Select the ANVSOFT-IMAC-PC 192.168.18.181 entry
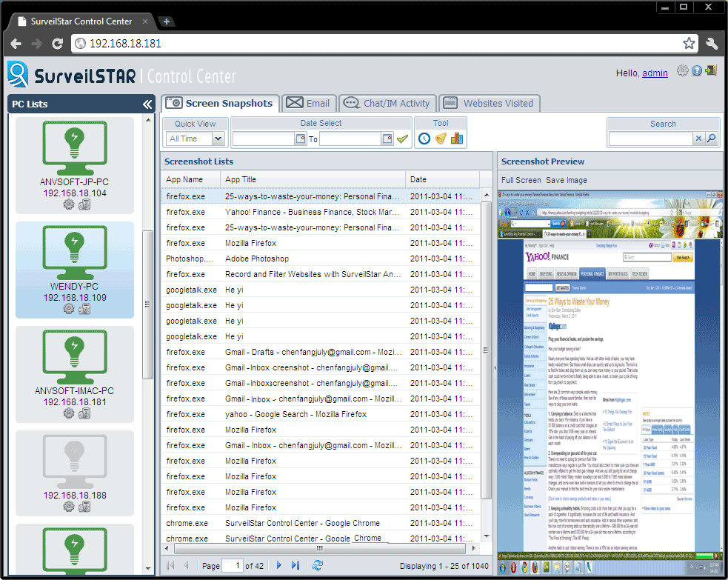 (x=75, y=374)
